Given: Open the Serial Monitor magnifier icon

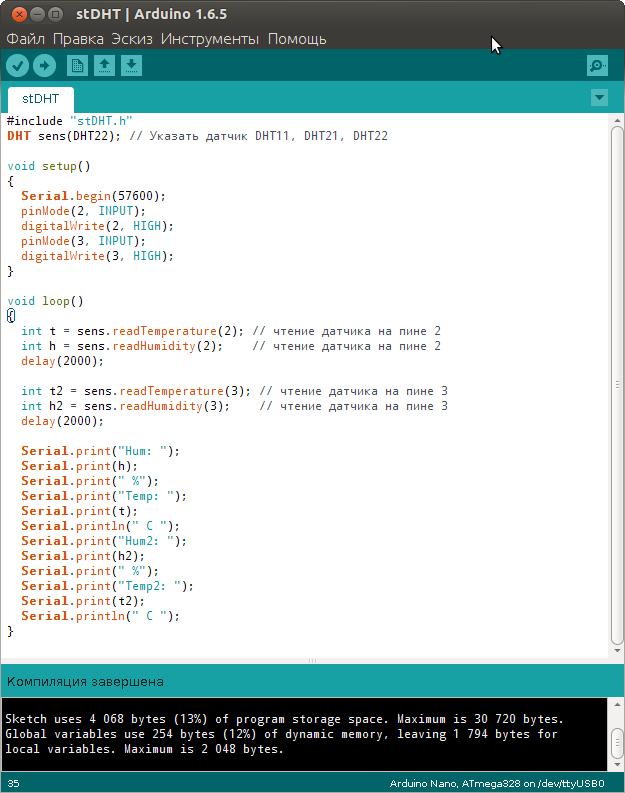Looking at the screenshot, I should (597, 66).
